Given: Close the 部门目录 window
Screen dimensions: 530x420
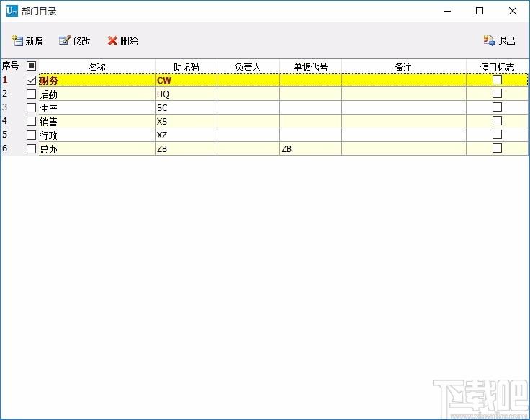Looking at the screenshot, I should [x=512, y=11].
